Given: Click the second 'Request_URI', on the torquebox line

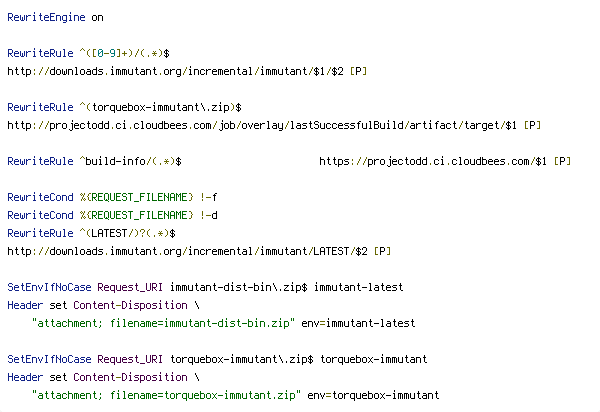Looking at the screenshot, I should click(130, 359).
